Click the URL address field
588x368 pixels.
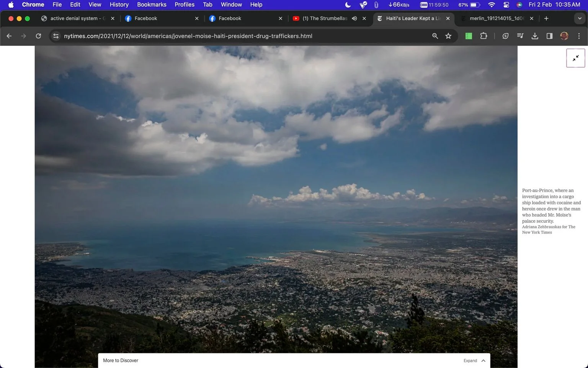(x=245, y=36)
